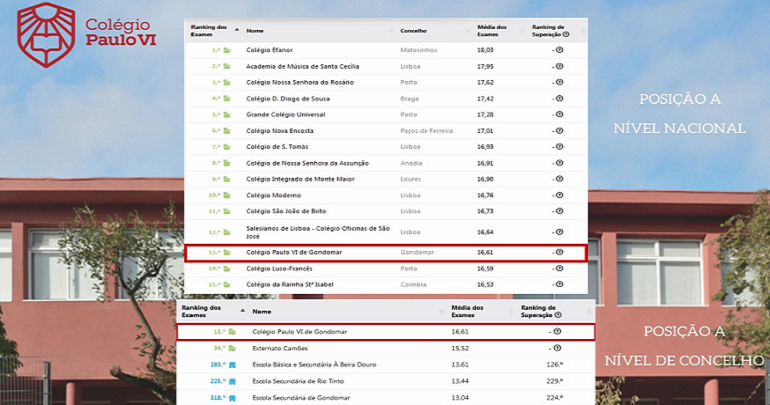Click school icon beside rank 5.º
770x405 pixels.
pyautogui.click(x=227, y=115)
